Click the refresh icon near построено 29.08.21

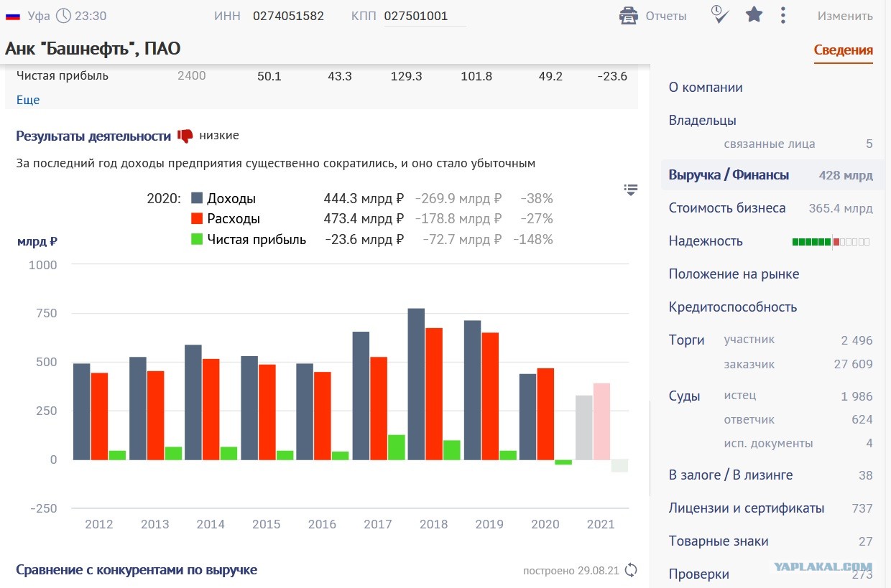point(631,570)
